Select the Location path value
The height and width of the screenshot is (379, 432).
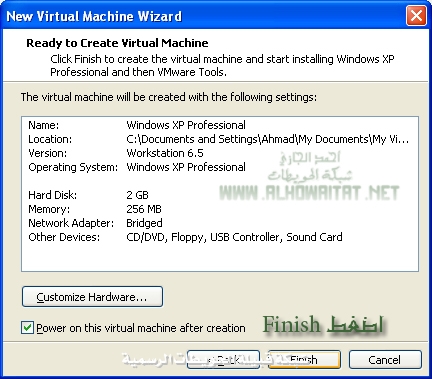click(x=267, y=139)
